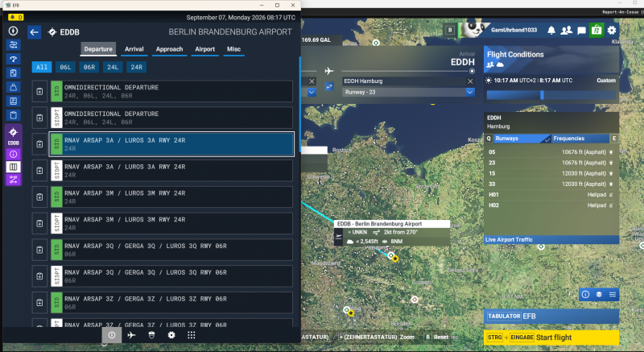Open notifications bell in simulator top bar
Screen dimensions: 644x352
tap(551, 30)
